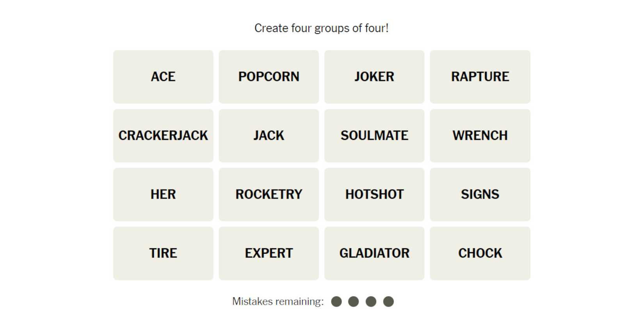Click the 'Mistakes remaining' label
This screenshot has height=322, width=644.
[278, 302]
